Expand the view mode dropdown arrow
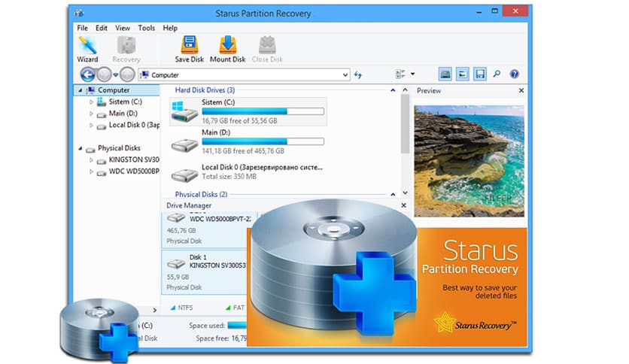This screenshot has width=629, height=364. coord(412,74)
